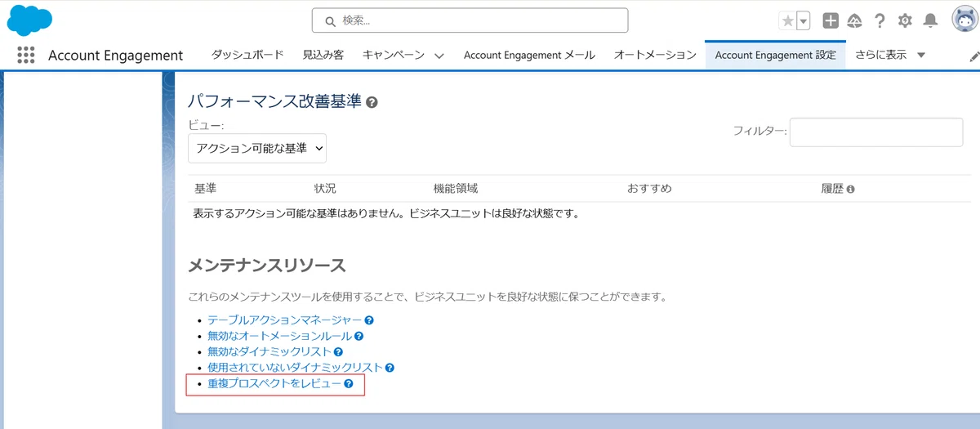Open the App Launcher grid icon
980x429 pixels.
click(25, 55)
